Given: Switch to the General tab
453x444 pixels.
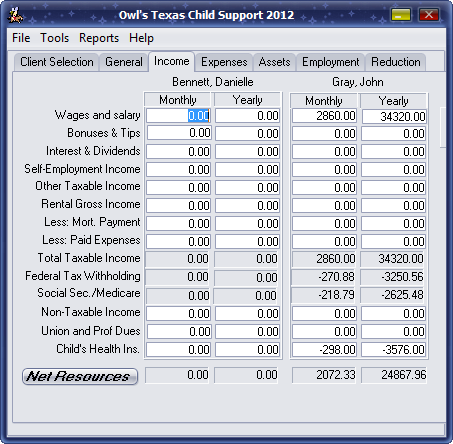Looking at the screenshot, I should point(124,62).
